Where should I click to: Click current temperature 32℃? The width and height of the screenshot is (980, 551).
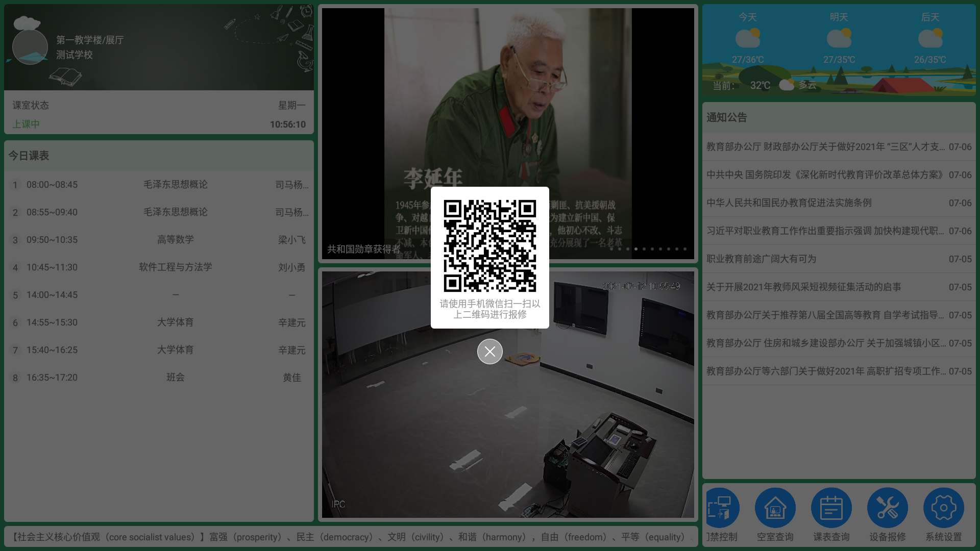click(760, 85)
